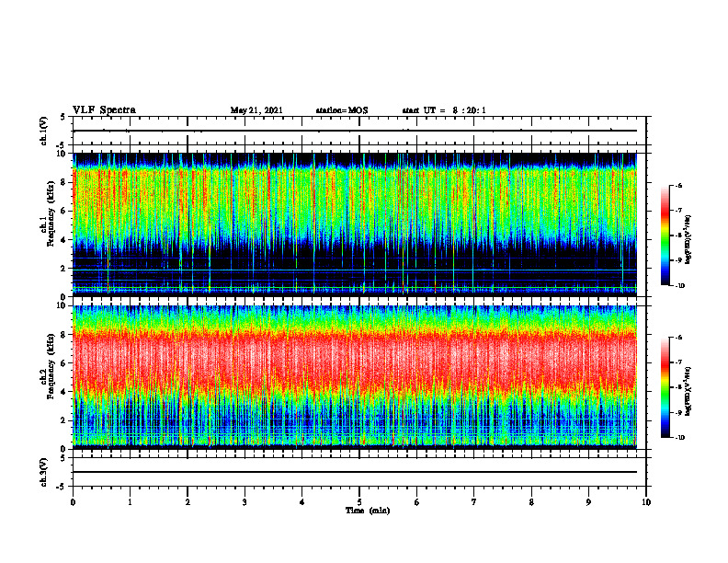Click time axis tick label "4"
Screen dimensions: 728x563
click(x=302, y=502)
